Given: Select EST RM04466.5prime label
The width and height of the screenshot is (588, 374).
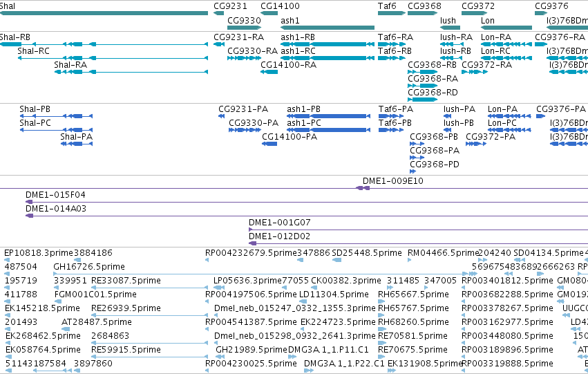Looking at the screenshot, I should pyautogui.click(x=444, y=253).
